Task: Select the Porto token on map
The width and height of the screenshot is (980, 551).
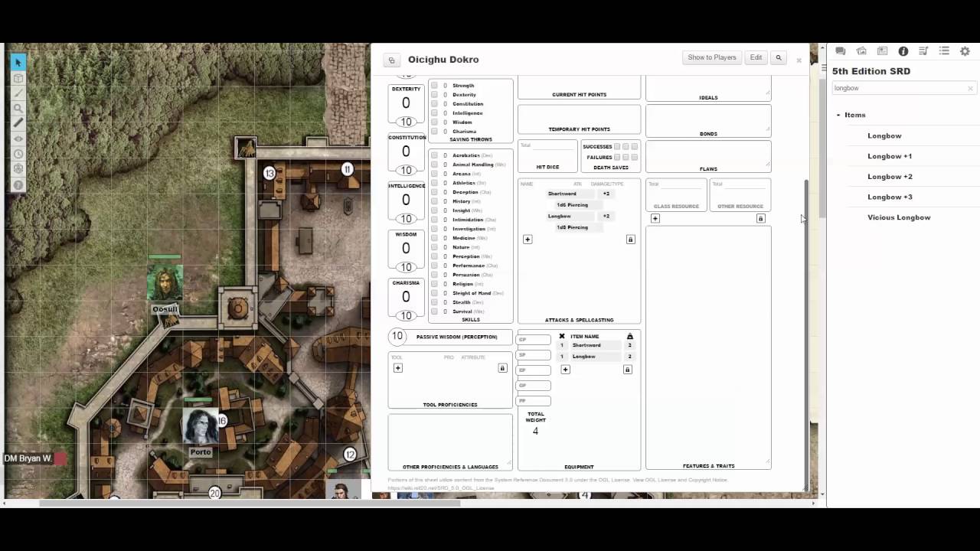Action: point(201,425)
